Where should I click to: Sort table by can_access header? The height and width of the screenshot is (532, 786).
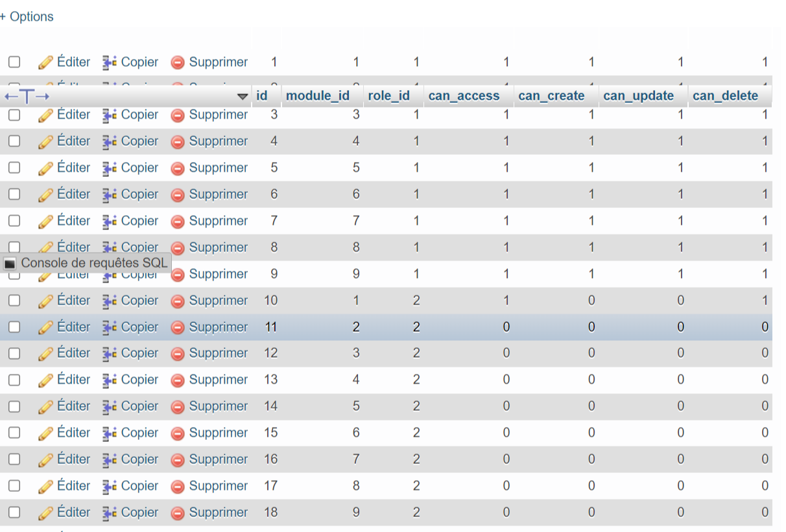(464, 96)
